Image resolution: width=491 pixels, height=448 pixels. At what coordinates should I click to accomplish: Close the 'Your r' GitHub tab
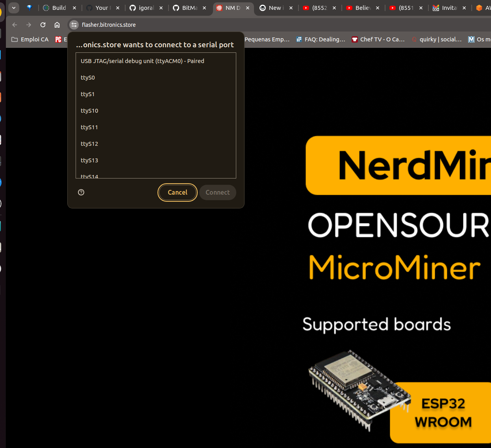tap(118, 8)
